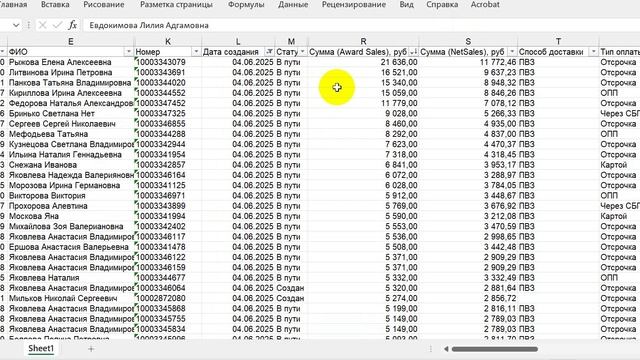Open the Номер column filter dropdown
The height and width of the screenshot is (360, 640).
[x=196, y=52]
